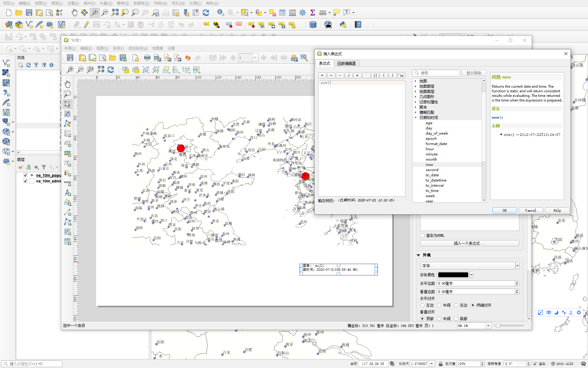
Task: Click the 插入一个表达式 button
Action: [469, 243]
